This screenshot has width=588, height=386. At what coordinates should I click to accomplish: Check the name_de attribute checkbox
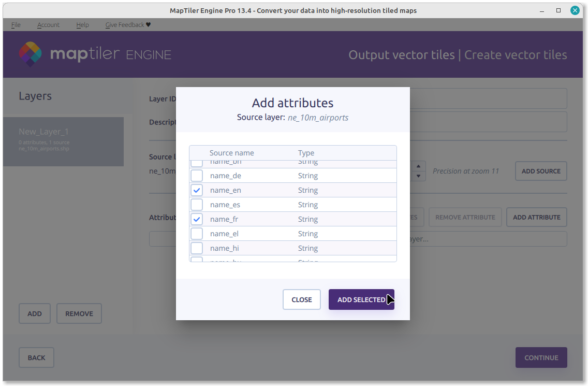tap(197, 176)
